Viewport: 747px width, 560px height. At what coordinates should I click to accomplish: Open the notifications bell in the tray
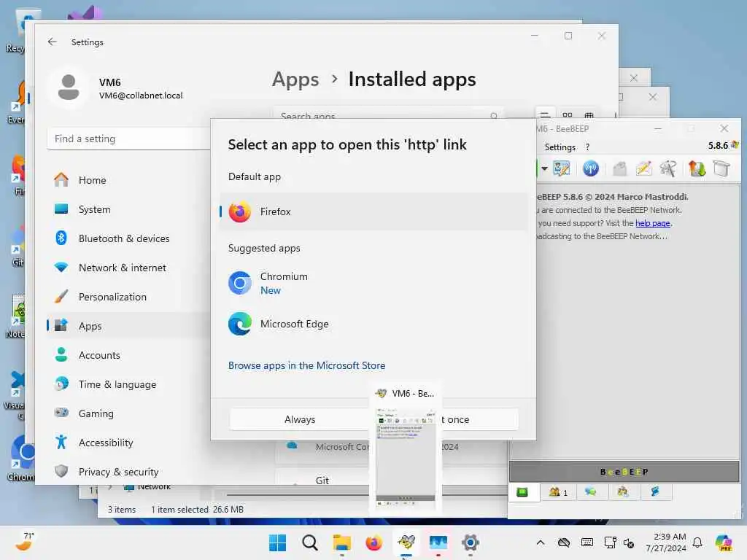(697, 542)
